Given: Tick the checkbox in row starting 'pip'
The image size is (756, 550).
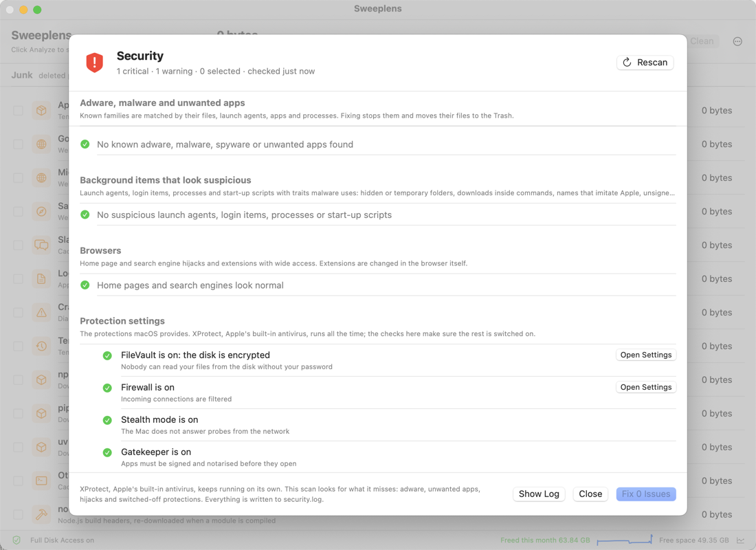Looking at the screenshot, I should coord(19,413).
